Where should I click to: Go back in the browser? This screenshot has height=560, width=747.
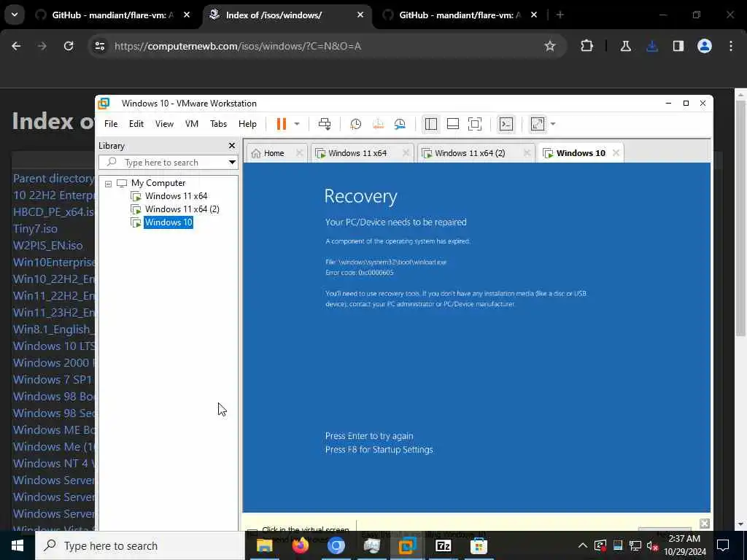coord(16,46)
